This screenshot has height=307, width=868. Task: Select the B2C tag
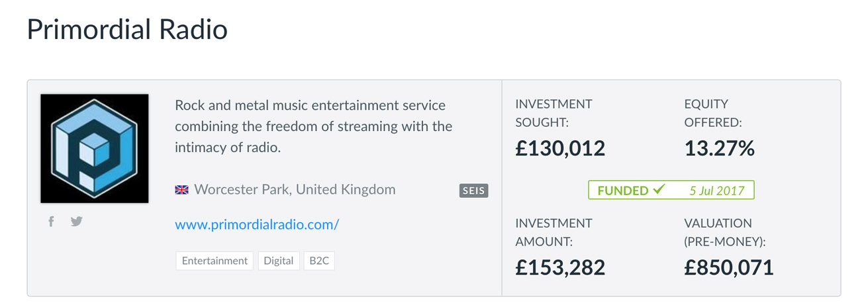[319, 261]
